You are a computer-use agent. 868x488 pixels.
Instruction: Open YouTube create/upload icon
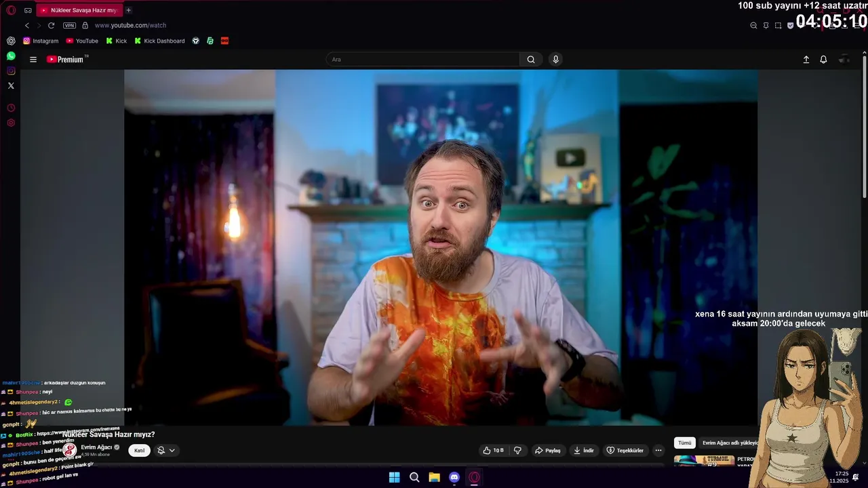pyautogui.click(x=806, y=60)
